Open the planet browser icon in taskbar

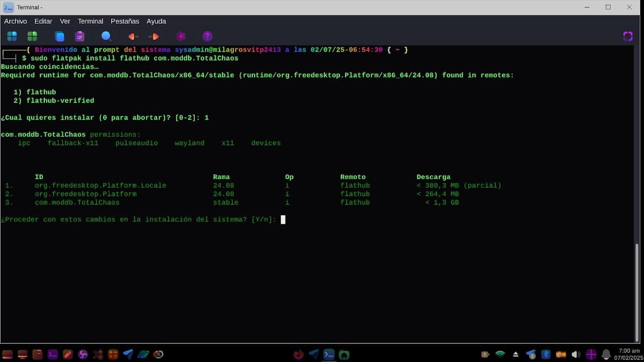pyautogui.click(x=143, y=354)
